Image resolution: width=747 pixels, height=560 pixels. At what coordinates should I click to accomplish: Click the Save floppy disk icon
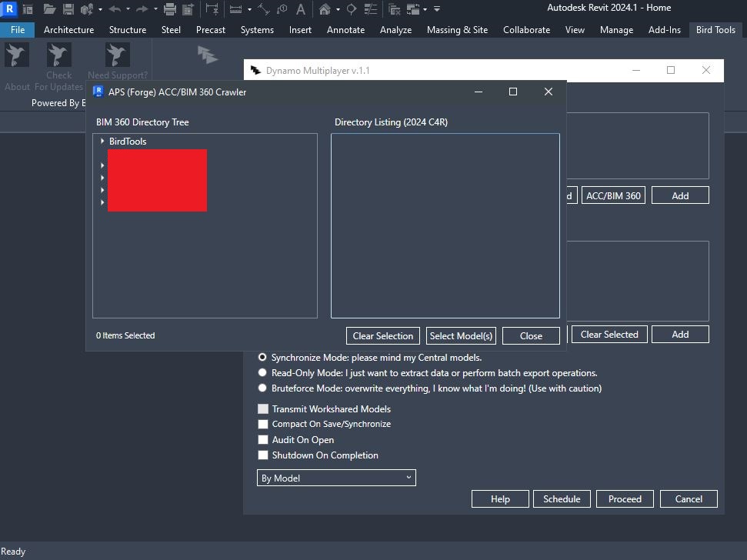[x=68, y=8]
